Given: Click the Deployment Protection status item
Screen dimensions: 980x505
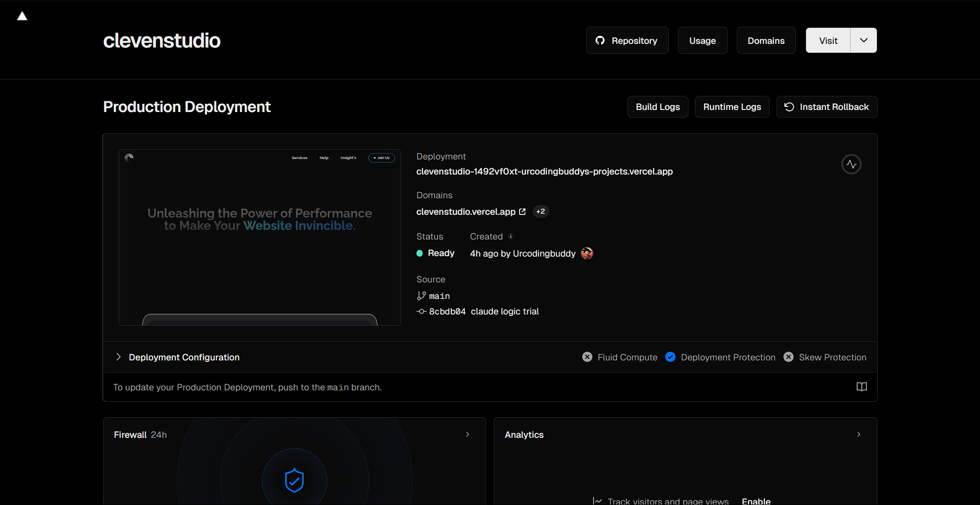Looking at the screenshot, I should (720, 357).
